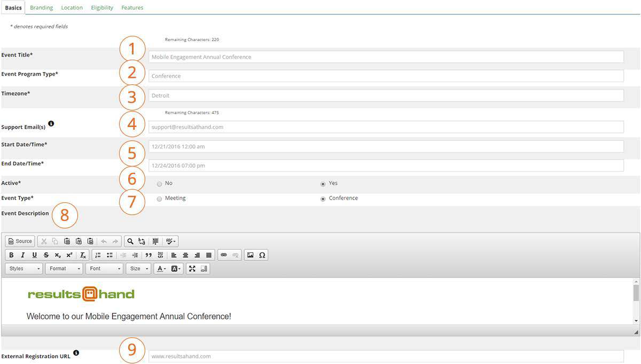This screenshot has width=641, height=364.
Task: Insert an image into the description
Action: point(250,255)
